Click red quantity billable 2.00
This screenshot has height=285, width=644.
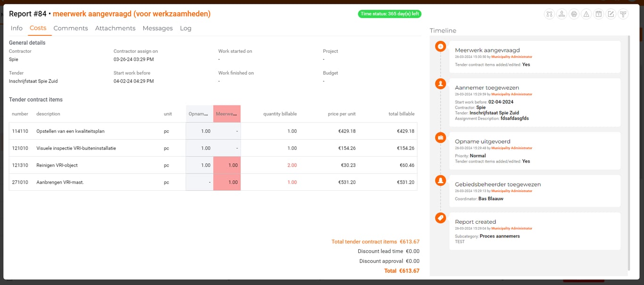tap(292, 165)
